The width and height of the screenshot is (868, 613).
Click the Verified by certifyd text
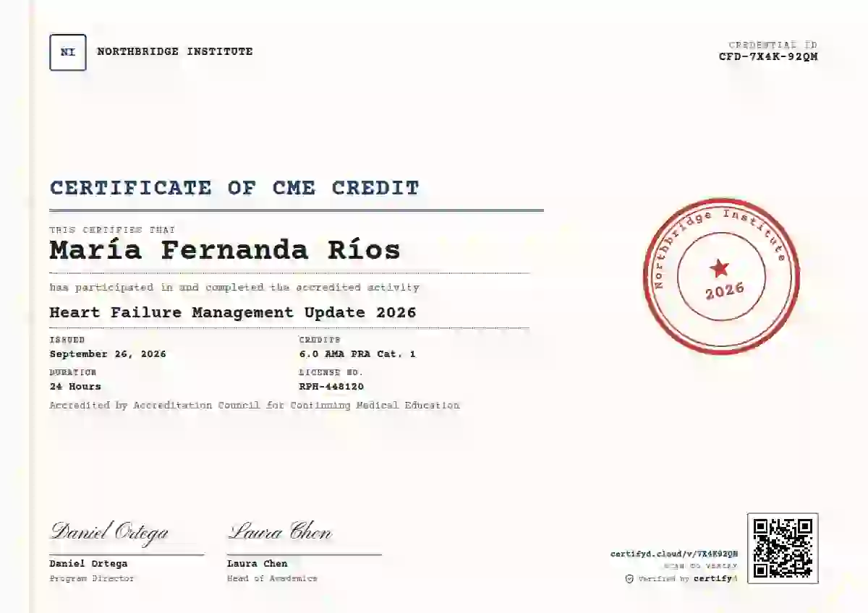click(x=687, y=579)
